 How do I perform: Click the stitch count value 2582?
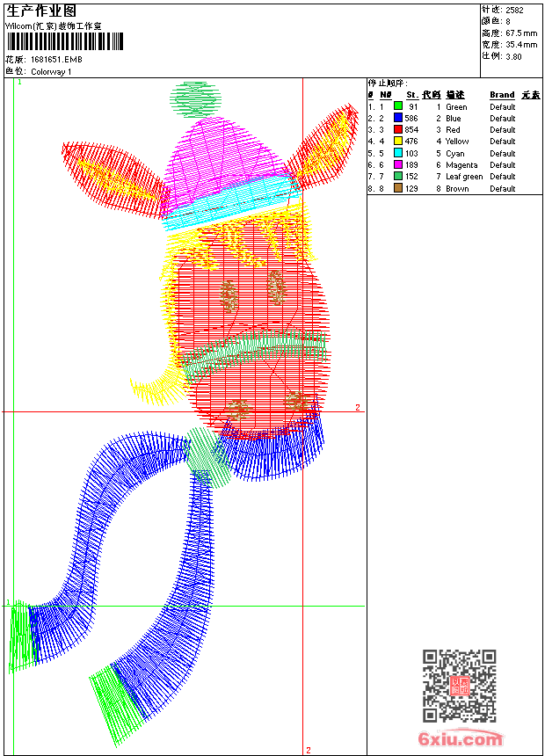[x=514, y=10]
